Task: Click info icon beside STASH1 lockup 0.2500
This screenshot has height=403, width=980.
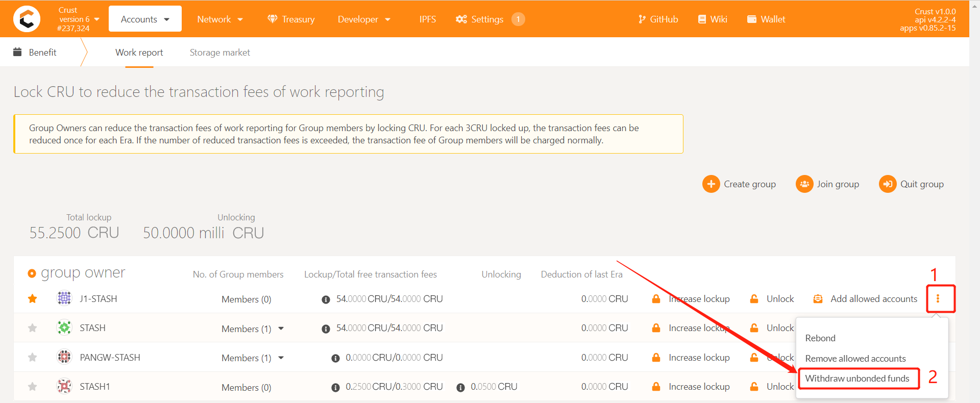Action: coord(335,388)
